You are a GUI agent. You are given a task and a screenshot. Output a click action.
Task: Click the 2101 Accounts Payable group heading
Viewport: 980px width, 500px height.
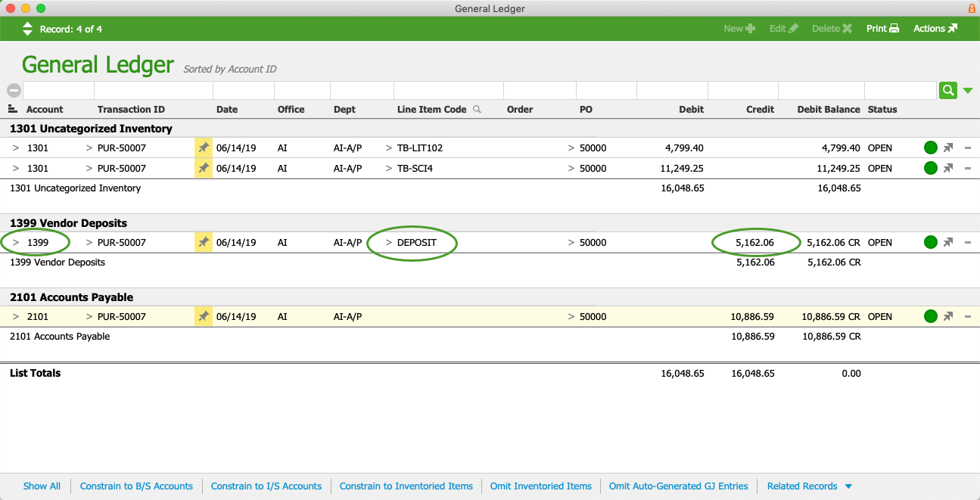(x=71, y=297)
